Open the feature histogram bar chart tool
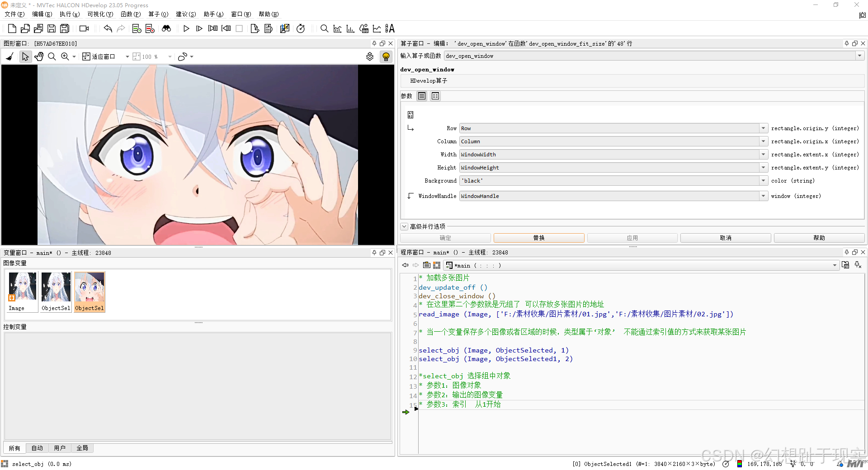Screen dimensions: 868x470 pos(350,28)
